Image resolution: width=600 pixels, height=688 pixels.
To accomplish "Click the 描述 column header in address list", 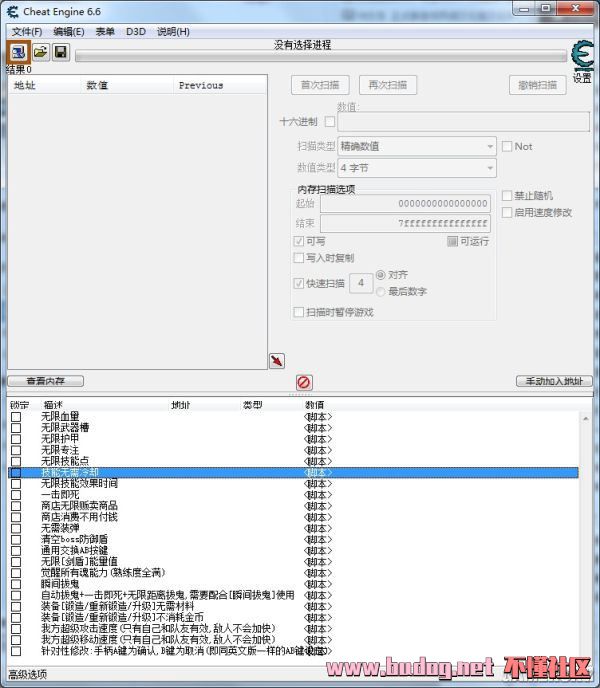I will point(54,405).
